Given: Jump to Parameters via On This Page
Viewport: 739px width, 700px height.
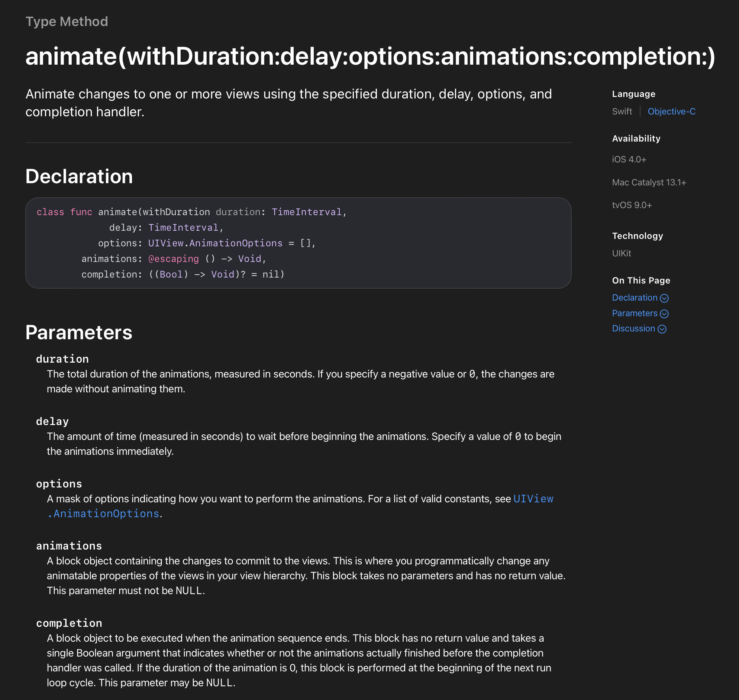Looking at the screenshot, I should point(634,314).
